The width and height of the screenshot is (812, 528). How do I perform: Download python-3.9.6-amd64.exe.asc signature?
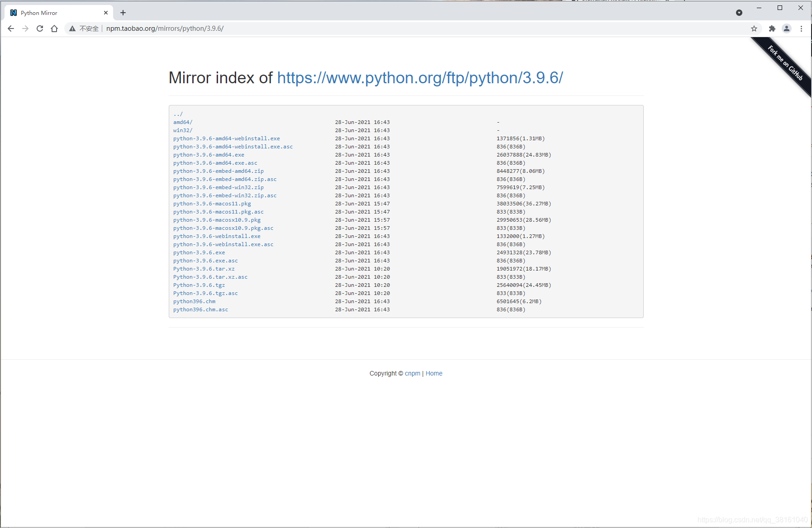[215, 163]
